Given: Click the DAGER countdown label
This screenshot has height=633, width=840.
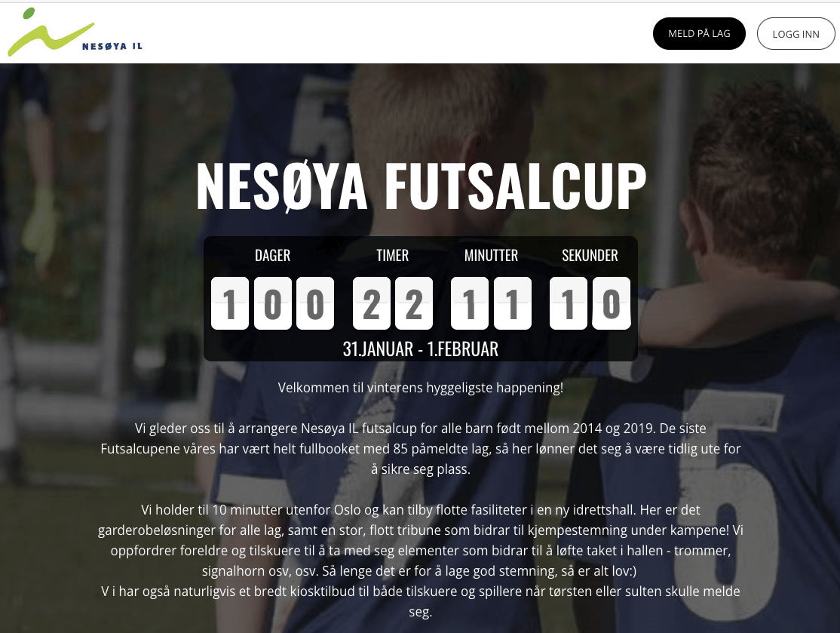Looking at the screenshot, I should (x=273, y=255).
